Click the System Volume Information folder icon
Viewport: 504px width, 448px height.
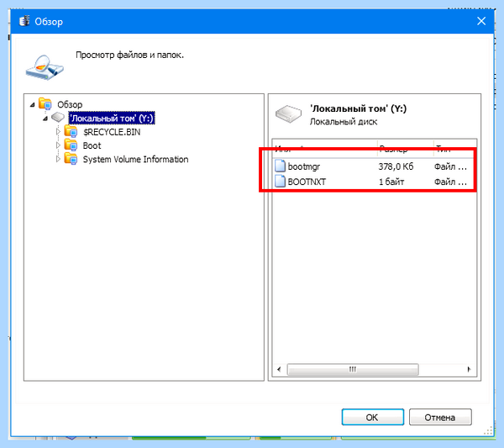click(71, 158)
